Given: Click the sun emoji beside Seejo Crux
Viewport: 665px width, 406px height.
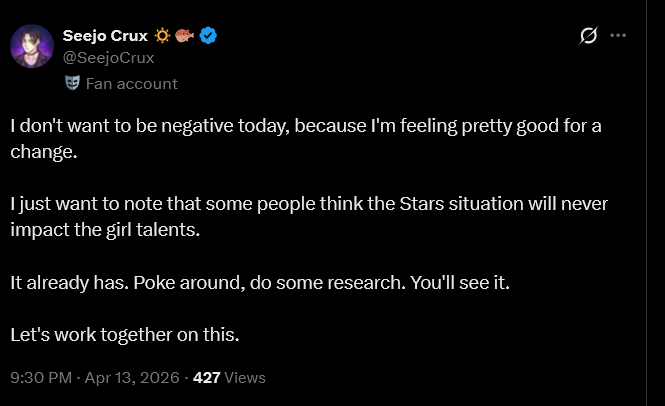Looking at the screenshot, I should 163,37.
